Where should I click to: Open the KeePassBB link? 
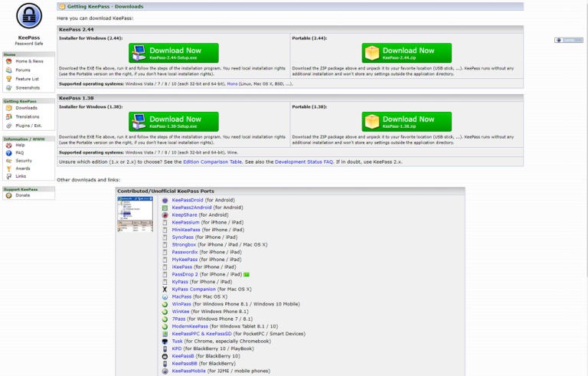point(185,364)
